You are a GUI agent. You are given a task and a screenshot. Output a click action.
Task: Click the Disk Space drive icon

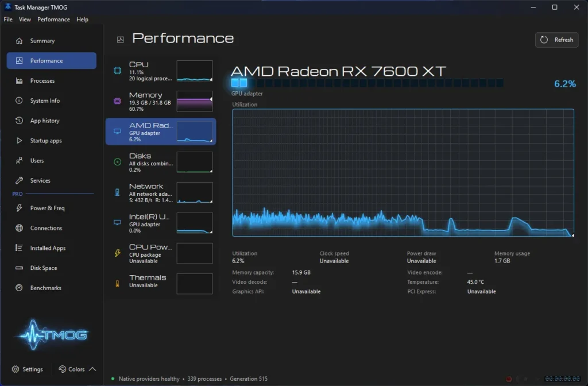tap(19, 268)
